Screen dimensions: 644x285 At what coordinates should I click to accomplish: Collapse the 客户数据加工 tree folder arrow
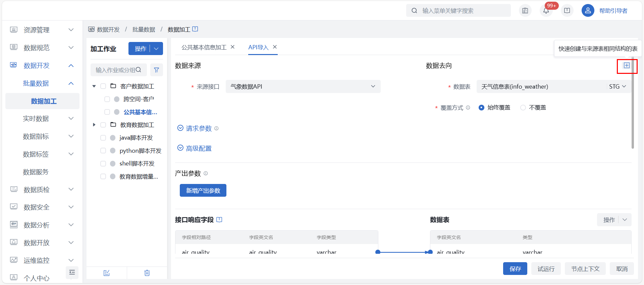[x=94, y=86]
